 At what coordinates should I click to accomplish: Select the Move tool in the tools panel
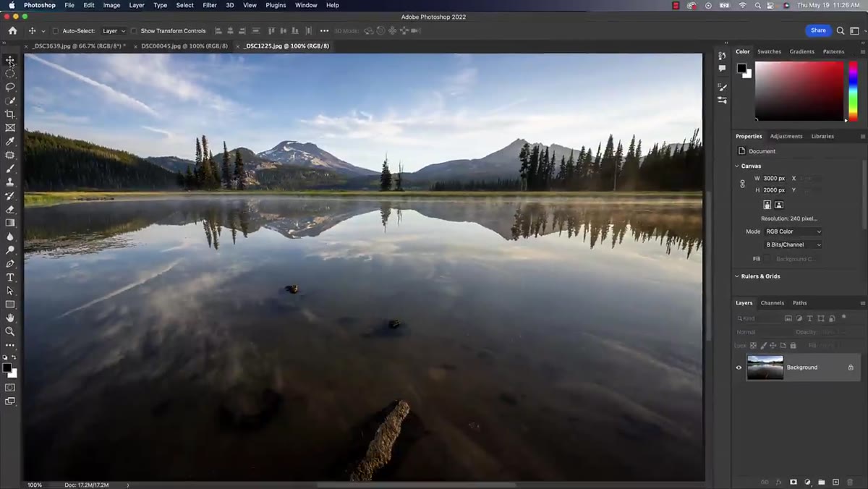(10, 60)
